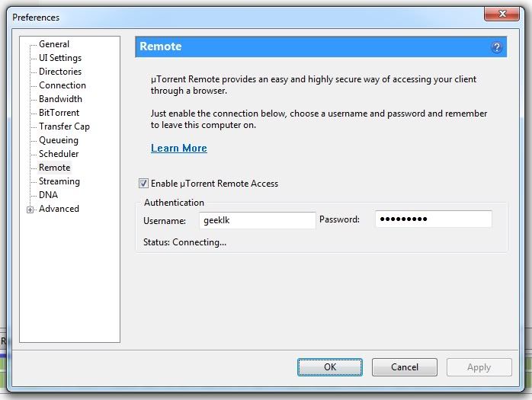Viewport: 532px width, 400px height.
Task: Click the Authentication group label
Action: (174, 203)
